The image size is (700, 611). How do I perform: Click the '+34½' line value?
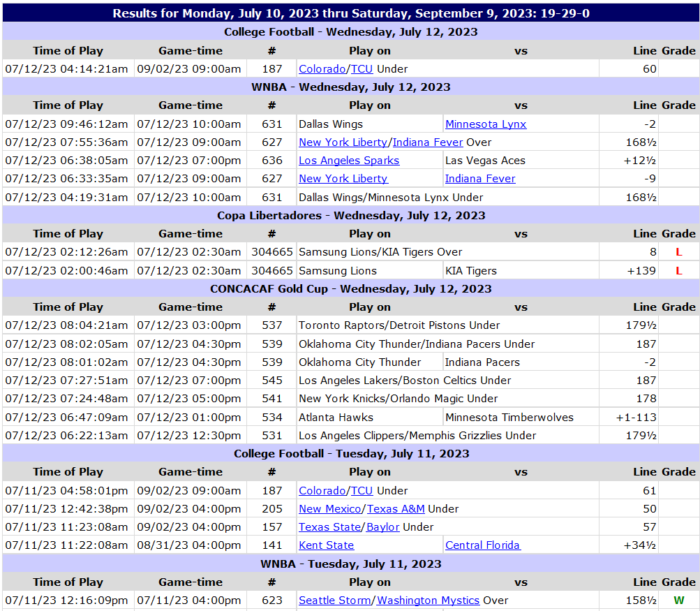640,545
